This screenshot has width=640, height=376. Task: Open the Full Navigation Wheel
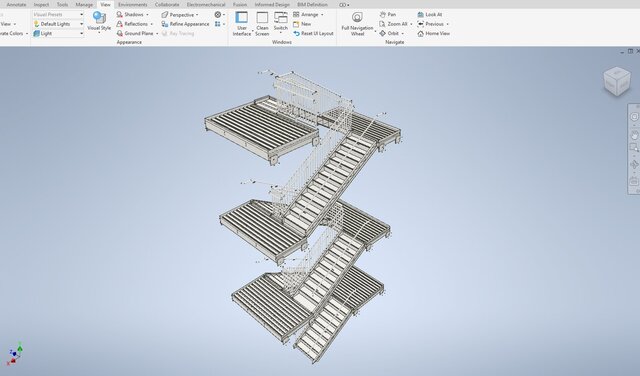point(357,24)
